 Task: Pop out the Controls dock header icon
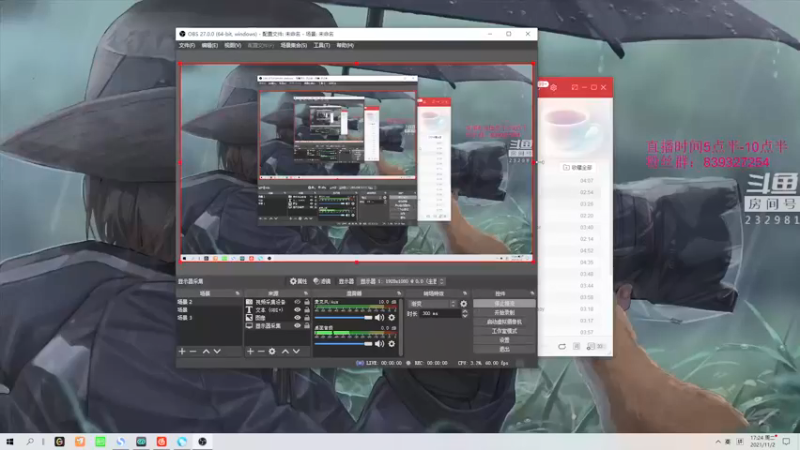coord(532,293)
